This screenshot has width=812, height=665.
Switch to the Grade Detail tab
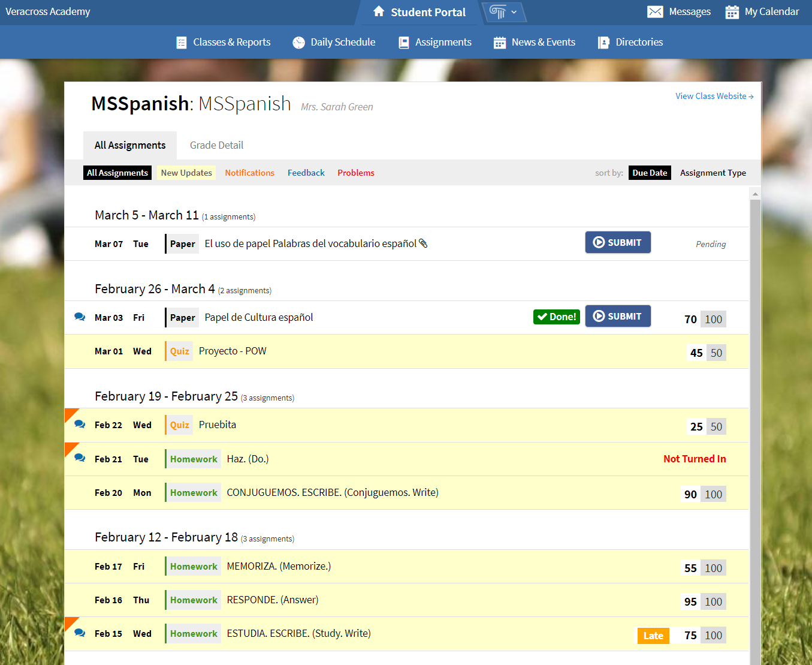[216, 145]
